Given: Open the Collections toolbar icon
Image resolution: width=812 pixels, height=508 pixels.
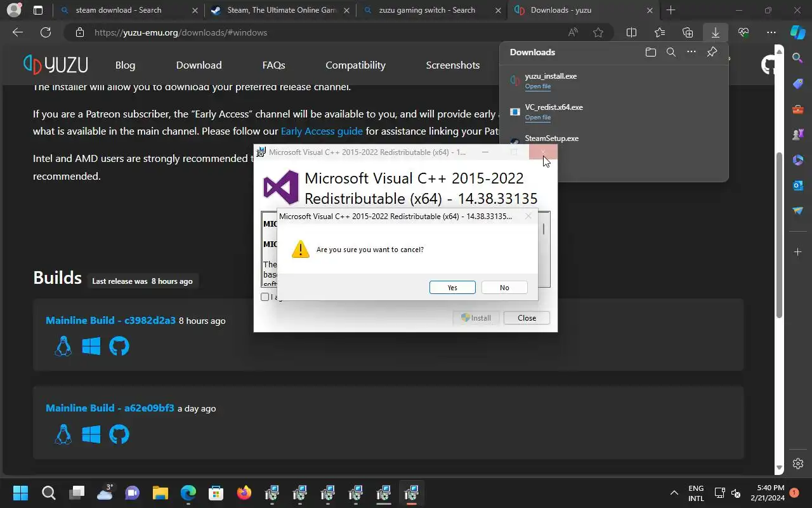Looking at the screenshot, I should pyautogui.click(x=688, y=32).
